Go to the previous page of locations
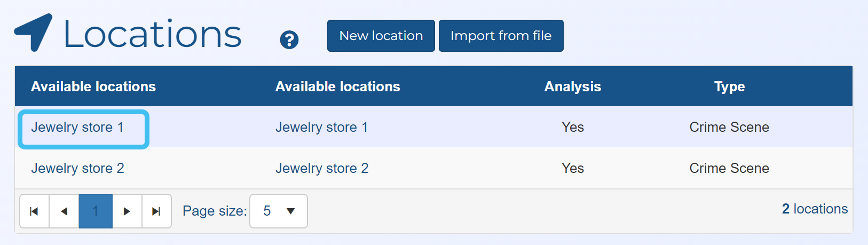The width and height of the screenshot is (868, 245). [x=64, y=211]
